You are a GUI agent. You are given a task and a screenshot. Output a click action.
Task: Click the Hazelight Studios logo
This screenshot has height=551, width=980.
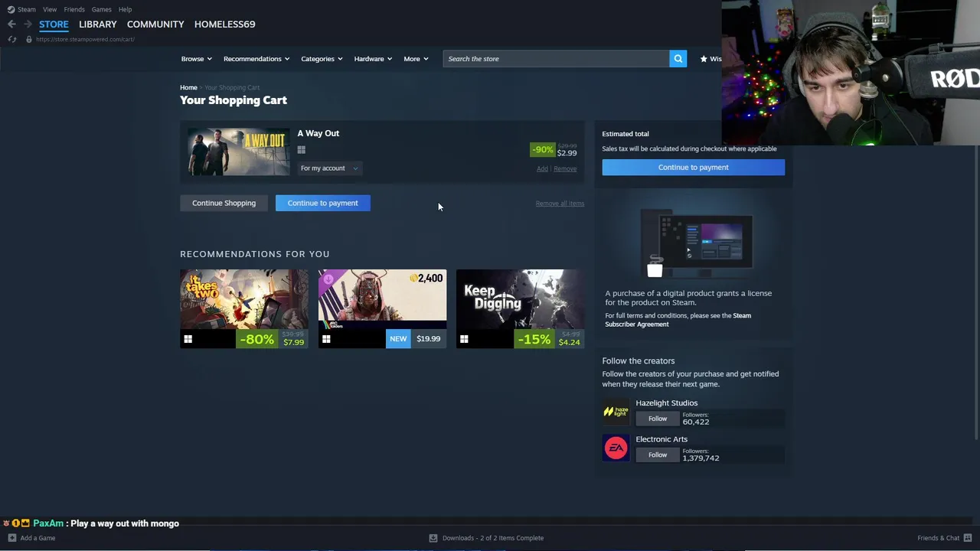[x=616, y=412]
